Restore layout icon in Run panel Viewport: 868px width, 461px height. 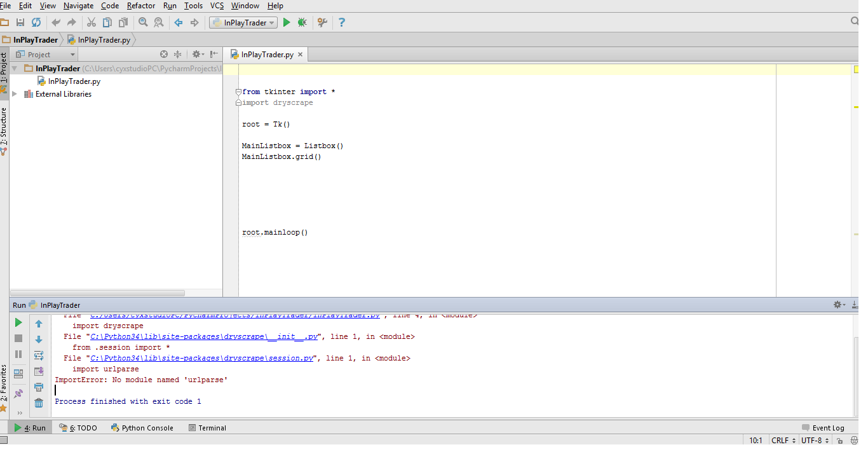(18, 374)
